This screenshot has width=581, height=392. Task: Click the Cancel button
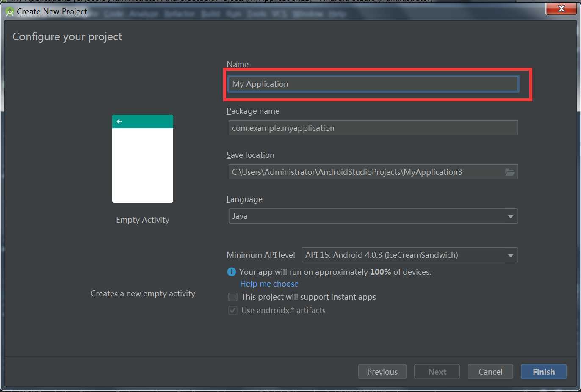pyautogui.click(x=490, y=372)
